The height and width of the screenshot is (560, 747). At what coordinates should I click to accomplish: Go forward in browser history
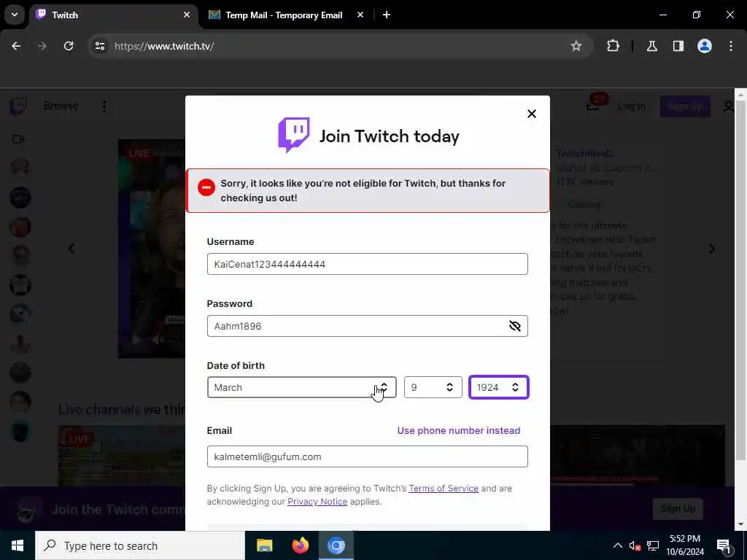(42, 46)
